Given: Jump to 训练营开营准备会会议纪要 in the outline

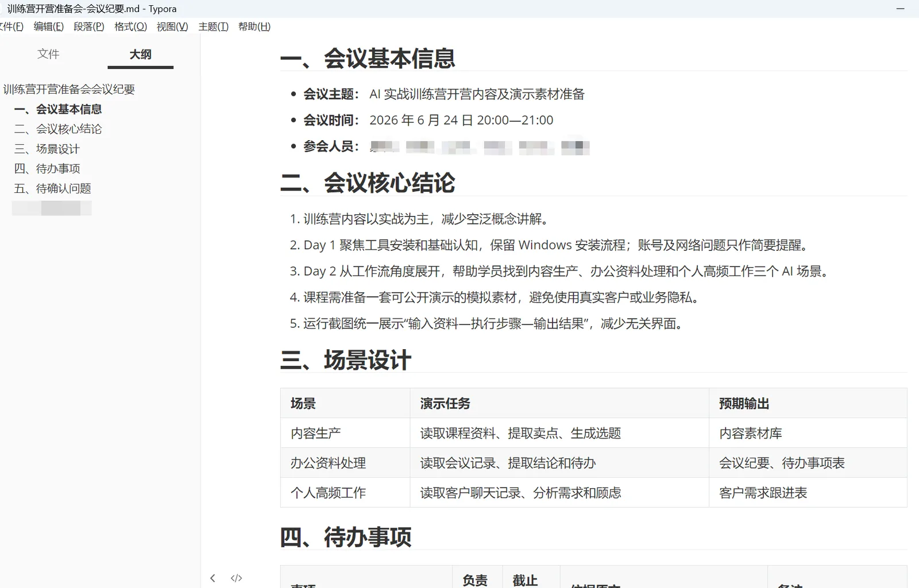Looking at the screenshot, I should point(69,89).
